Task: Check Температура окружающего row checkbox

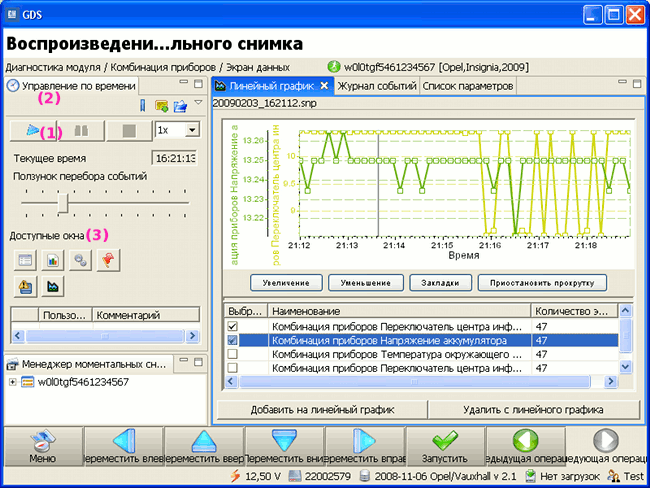Action: pyautogui.click(x=233, y=354)
